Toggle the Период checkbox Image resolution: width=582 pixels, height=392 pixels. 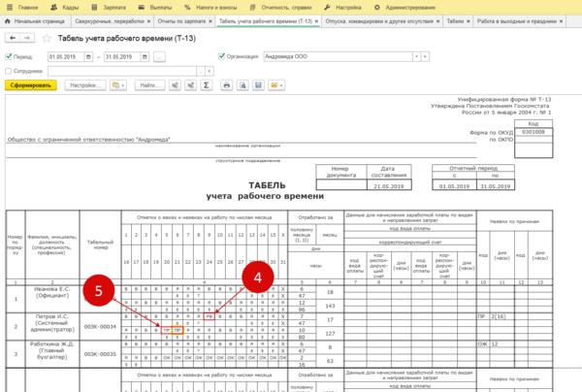pos(7,56)
